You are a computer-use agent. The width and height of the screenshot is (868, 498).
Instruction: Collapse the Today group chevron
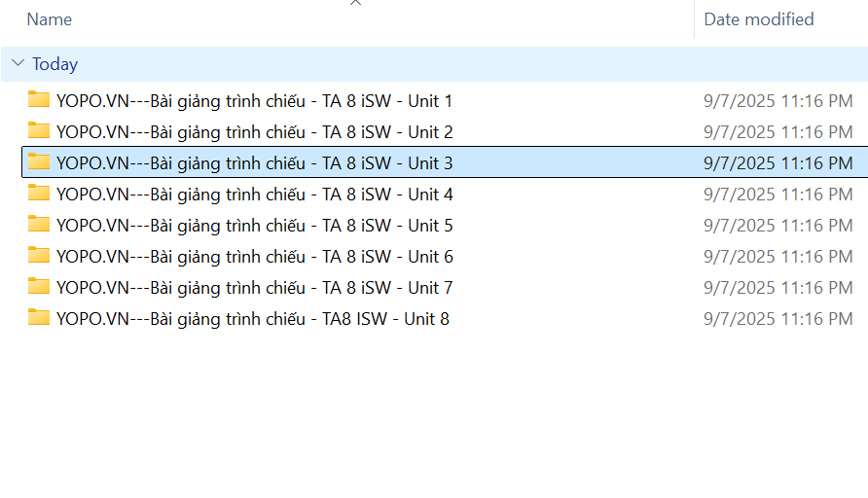(x=18, y=64)
